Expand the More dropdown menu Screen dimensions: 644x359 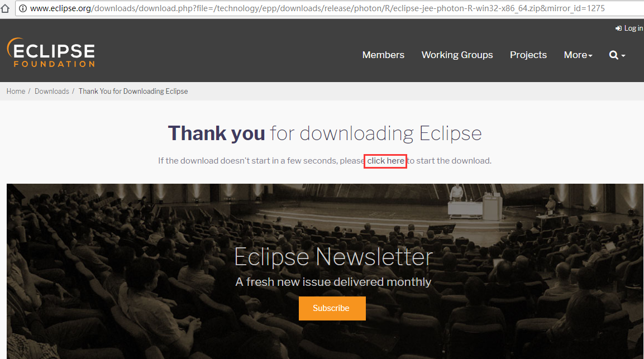tap(578, 55)
